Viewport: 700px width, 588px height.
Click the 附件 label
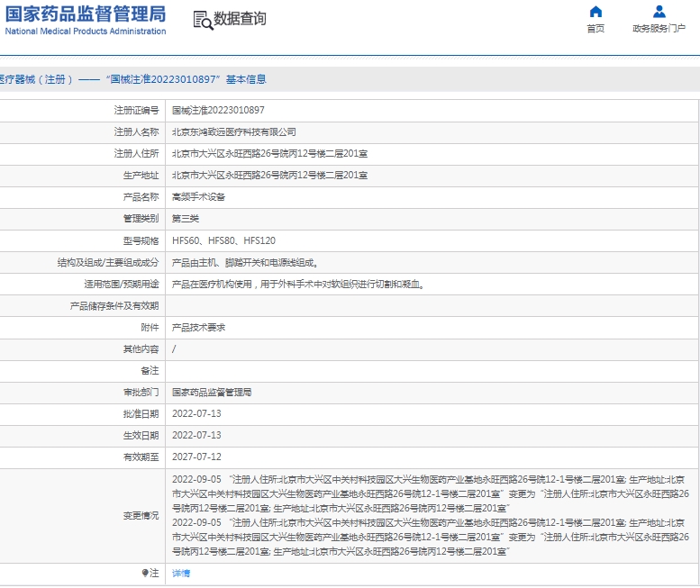[150, 328]
